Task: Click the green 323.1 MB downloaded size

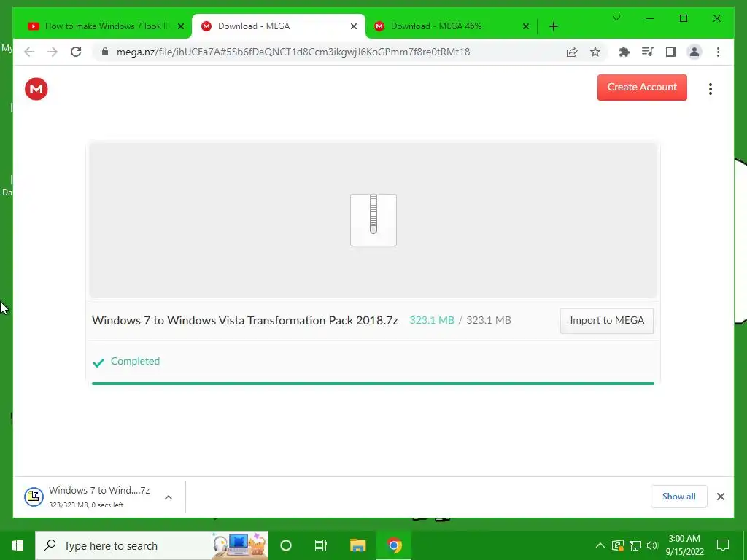Action: coord(432,320)
